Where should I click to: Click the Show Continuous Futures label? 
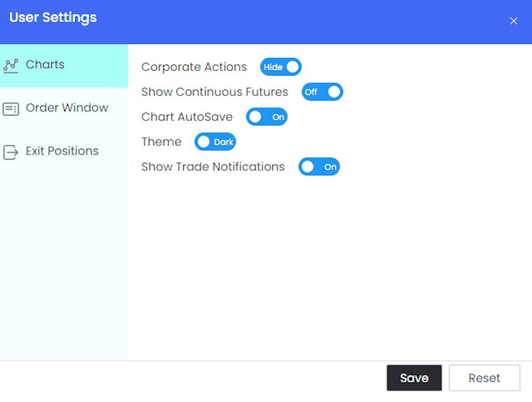214,92
